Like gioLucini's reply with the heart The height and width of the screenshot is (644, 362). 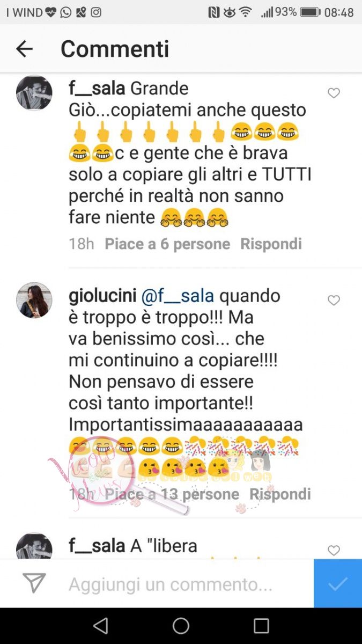click(x=334, y=301)
